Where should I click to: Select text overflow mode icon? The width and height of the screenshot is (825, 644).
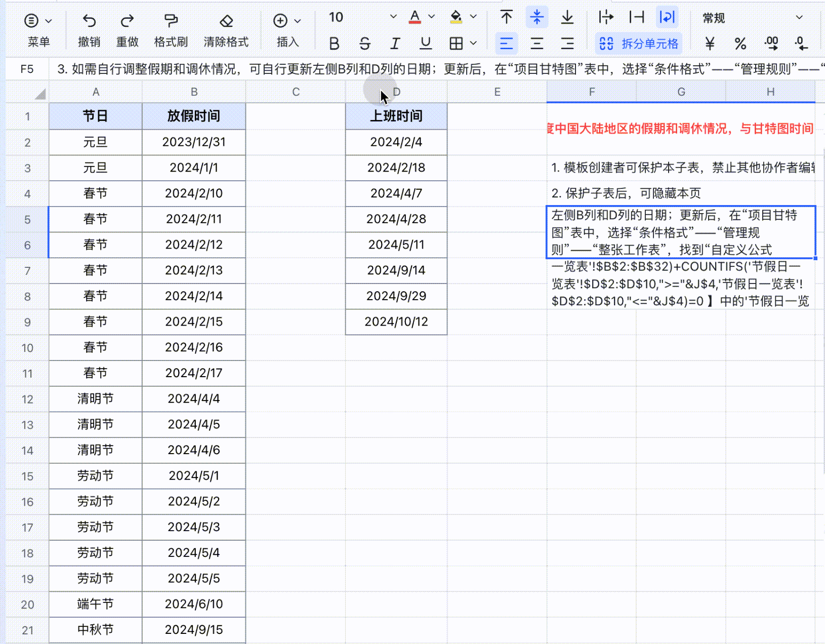click(x=606, y=17)
